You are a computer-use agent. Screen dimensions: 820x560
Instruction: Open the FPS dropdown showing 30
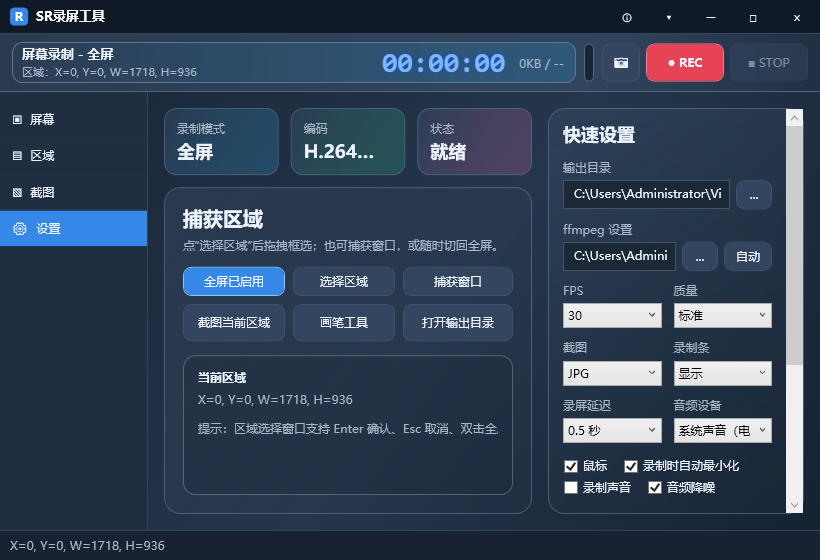click(612, 315)
